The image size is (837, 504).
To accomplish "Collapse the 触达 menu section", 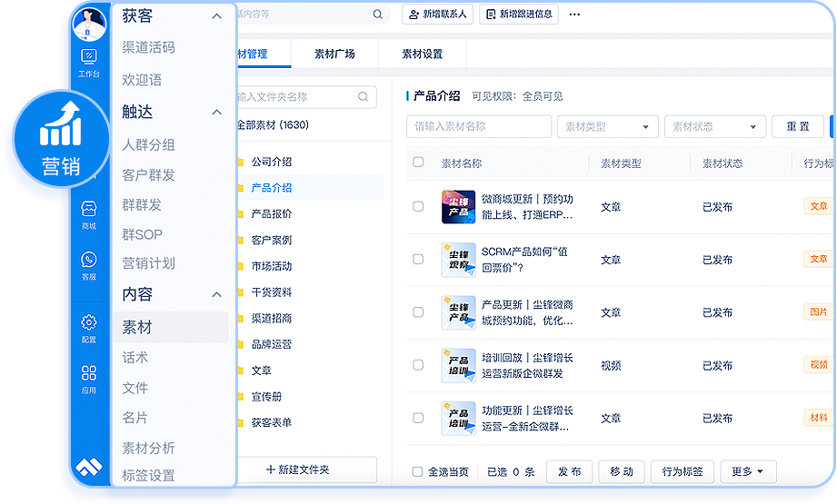I will (216, 112).
